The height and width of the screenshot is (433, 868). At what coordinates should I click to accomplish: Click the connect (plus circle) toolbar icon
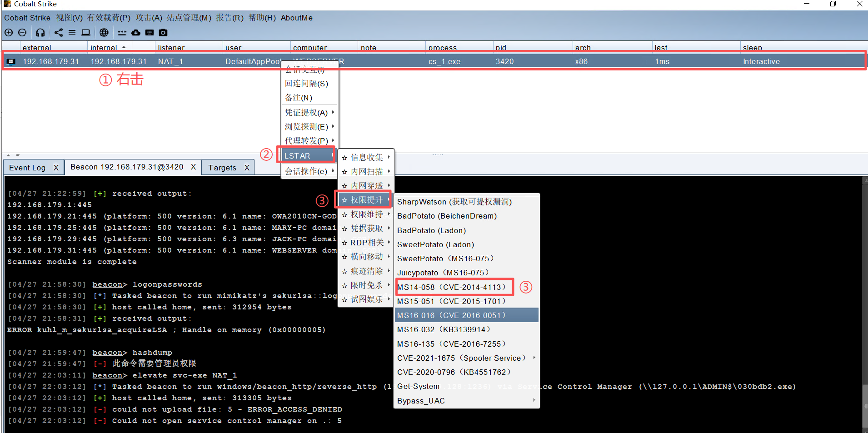pos(9,33)
